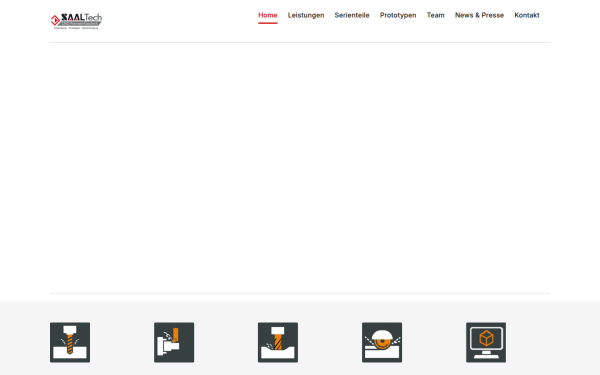This screenshot has height=375, width=600.
Task: Click the orange grinding disc graphic
Action: [x=382, y=343]
